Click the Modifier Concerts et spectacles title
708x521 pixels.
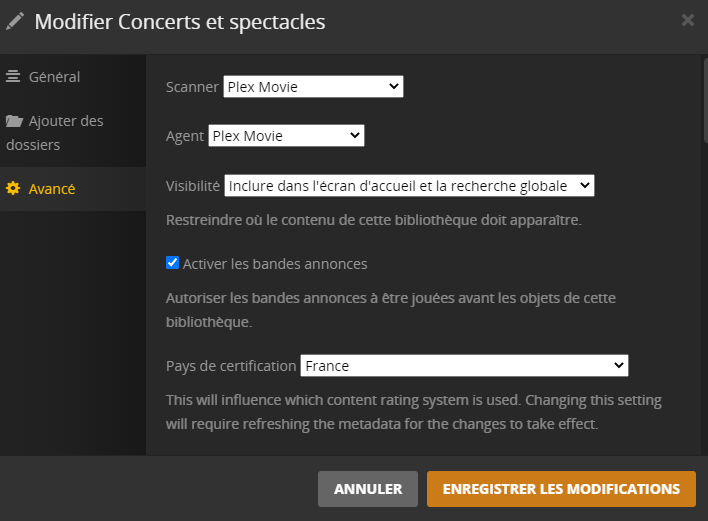(x=180, y=21)
